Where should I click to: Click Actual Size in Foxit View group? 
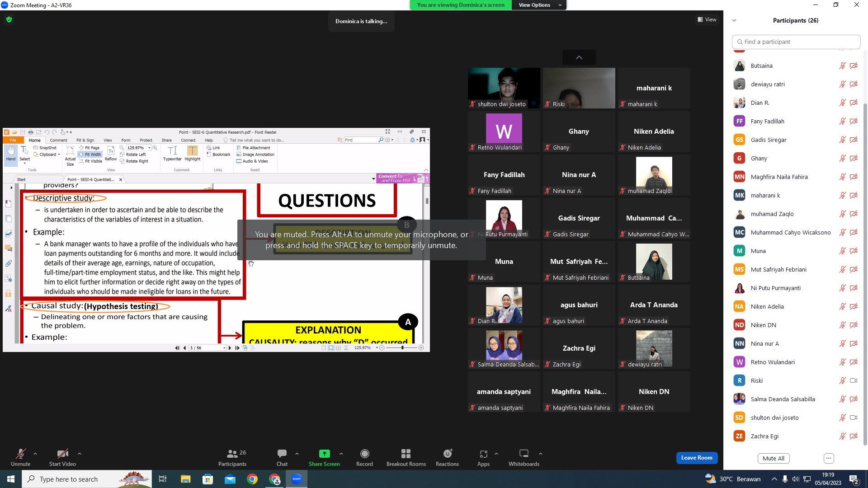pos(70,156)
